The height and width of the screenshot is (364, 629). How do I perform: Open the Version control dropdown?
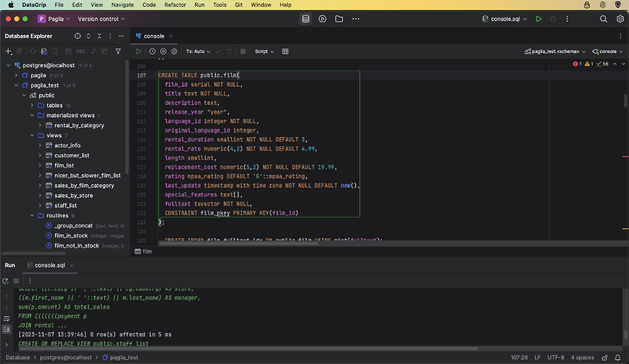click(101, 19)
